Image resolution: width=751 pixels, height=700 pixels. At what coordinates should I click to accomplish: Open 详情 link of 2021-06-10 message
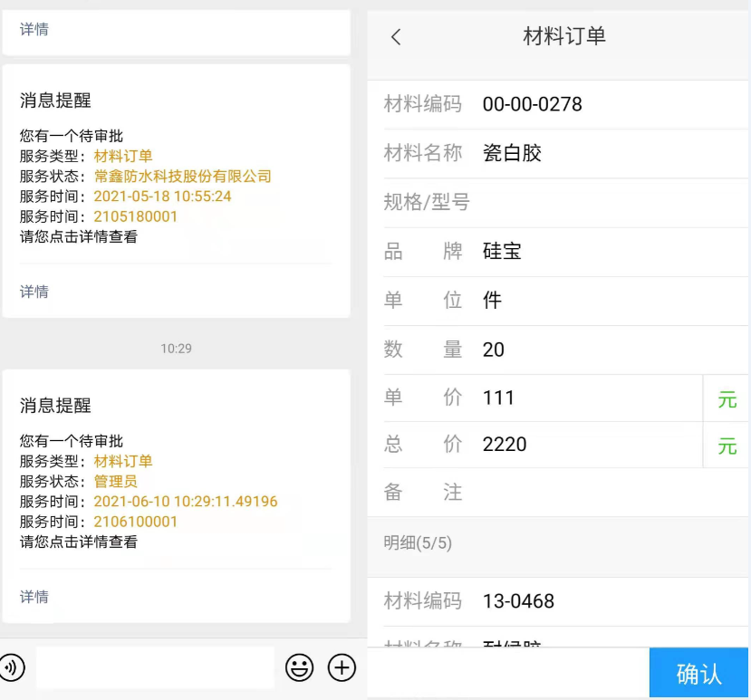[34, 597]
